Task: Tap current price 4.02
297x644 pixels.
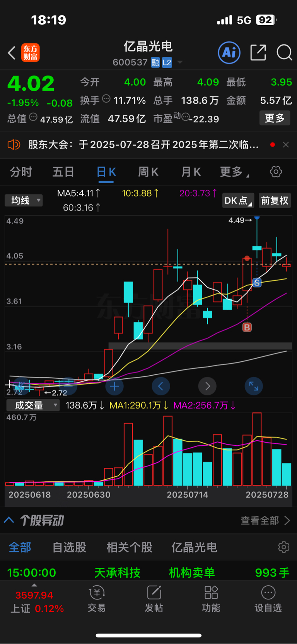Action: 31,84
